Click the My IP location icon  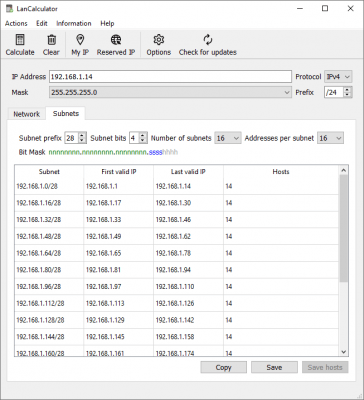[80, 40]
